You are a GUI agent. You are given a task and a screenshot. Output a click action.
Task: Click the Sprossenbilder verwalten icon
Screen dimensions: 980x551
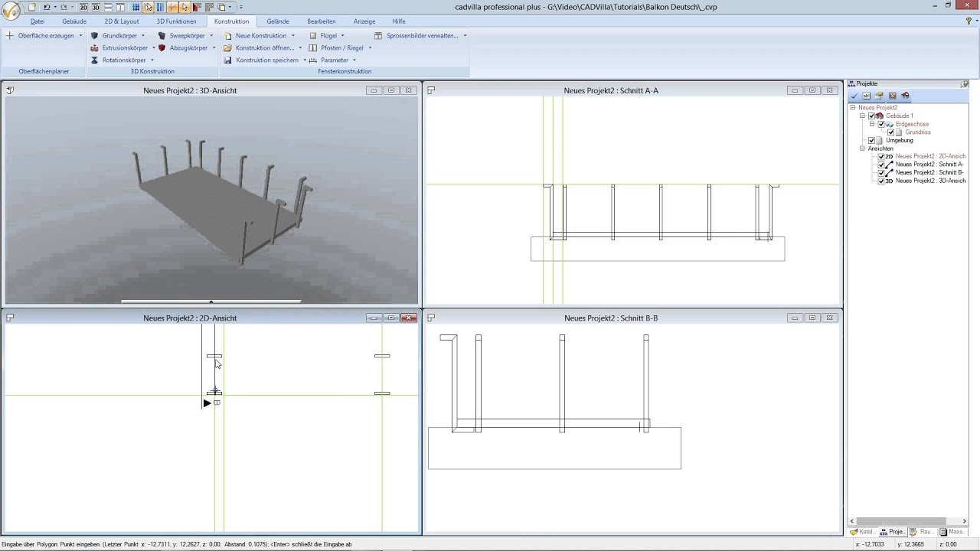[x=378, y=36]
